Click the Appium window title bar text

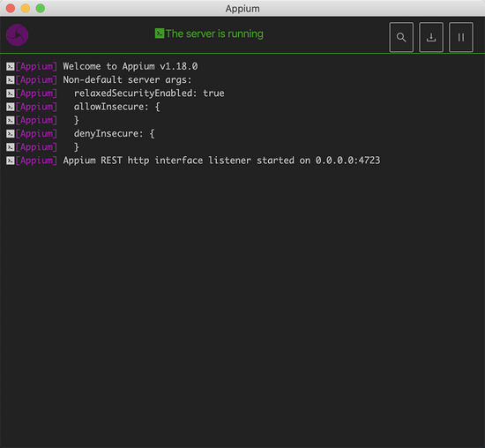(x=242, y=8)
